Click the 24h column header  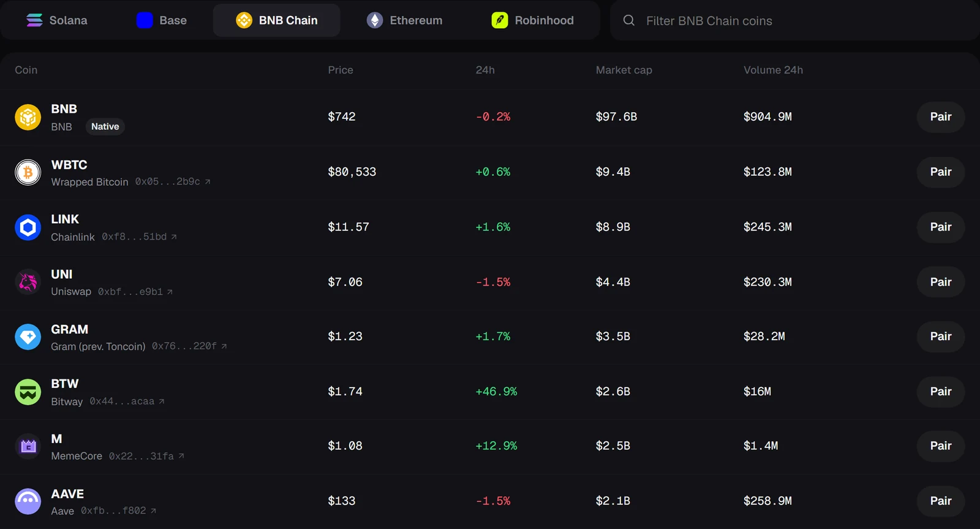click(x=485, y=70)
